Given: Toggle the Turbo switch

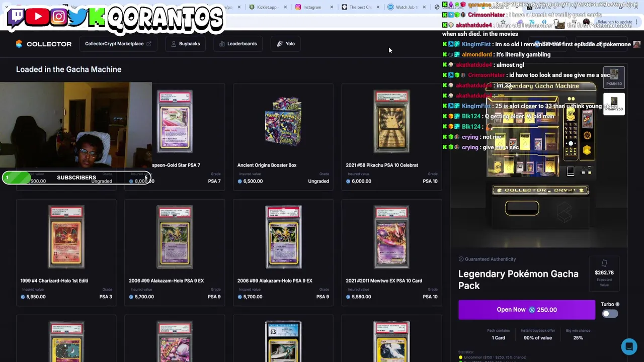Looking at the screenshot, I should [610, 314].
